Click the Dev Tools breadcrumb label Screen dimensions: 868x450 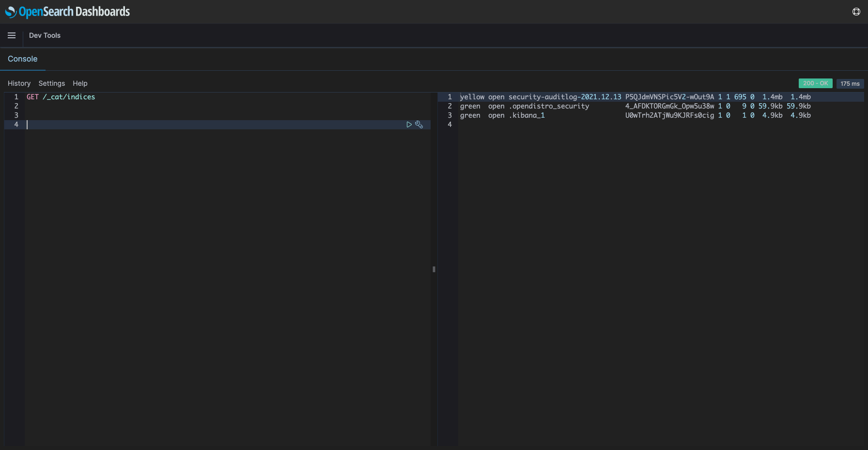tap(45, 35)
